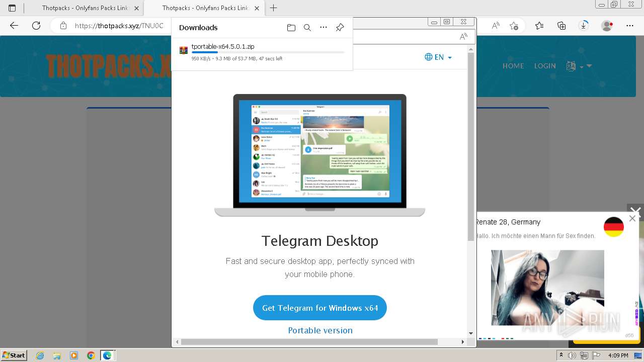Click the German flag in the ad
The height and width of the screenshot is (362, 644).
(614, 227)
